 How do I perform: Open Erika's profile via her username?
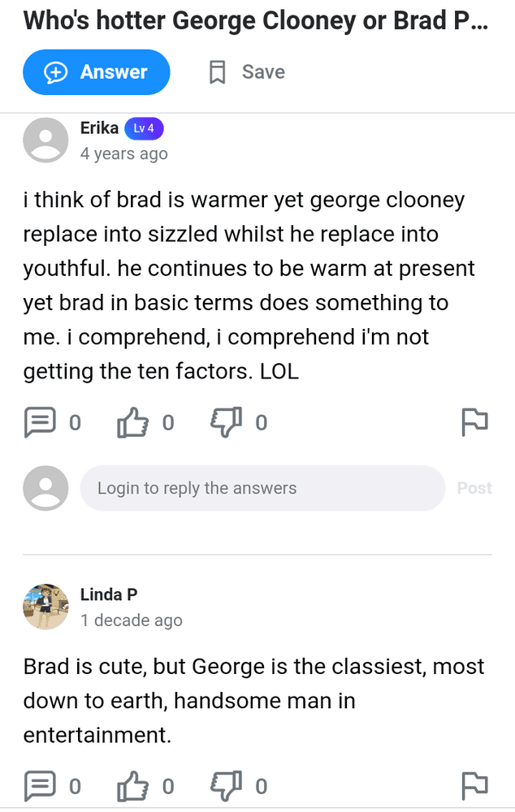[99, 127]
